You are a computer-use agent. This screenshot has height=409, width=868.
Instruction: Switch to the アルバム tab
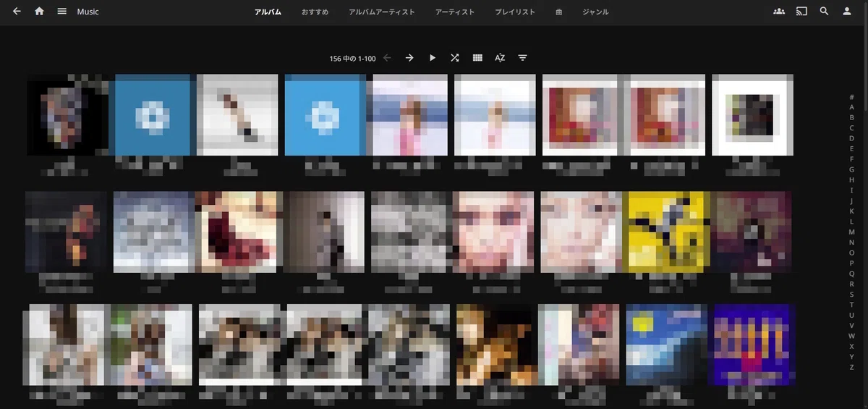point(268,12)
